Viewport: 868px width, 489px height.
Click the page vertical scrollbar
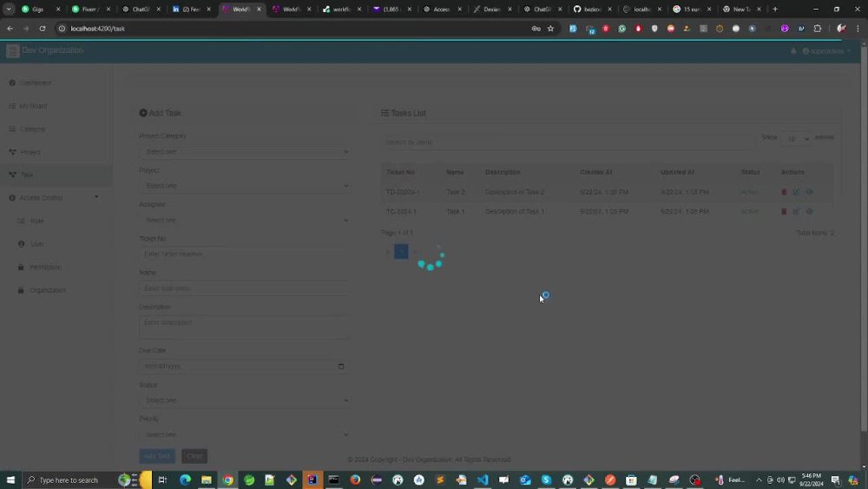coord(864,238)
